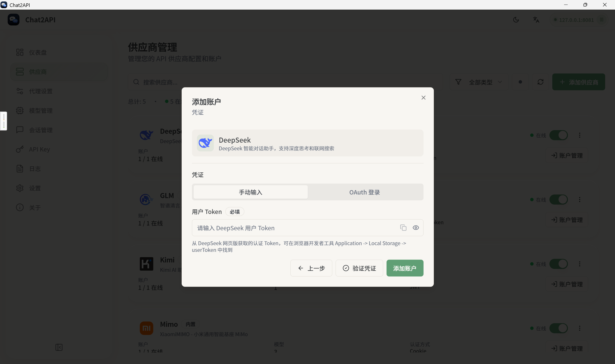Open 账户管理 for the Mimo provider
This screenshot has height=364, width=615.
pos(567,348)
